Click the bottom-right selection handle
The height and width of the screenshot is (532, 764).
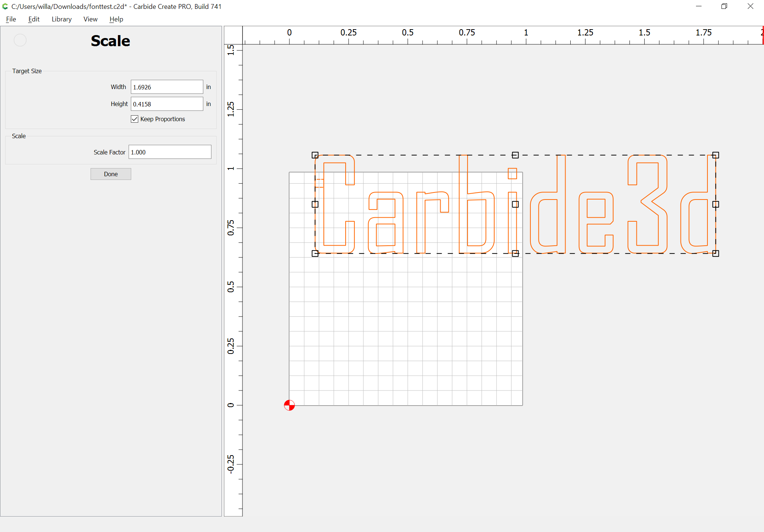(x=716, y=253)
